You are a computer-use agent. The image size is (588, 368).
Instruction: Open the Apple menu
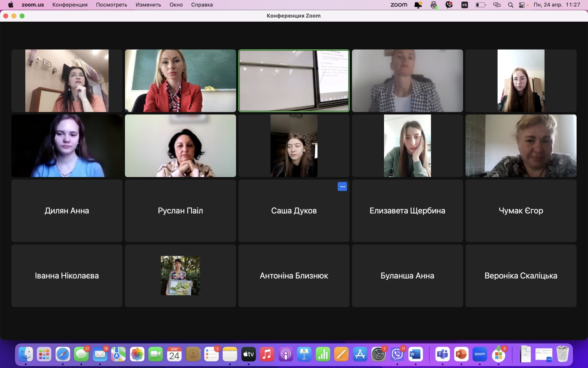point(11,5)
